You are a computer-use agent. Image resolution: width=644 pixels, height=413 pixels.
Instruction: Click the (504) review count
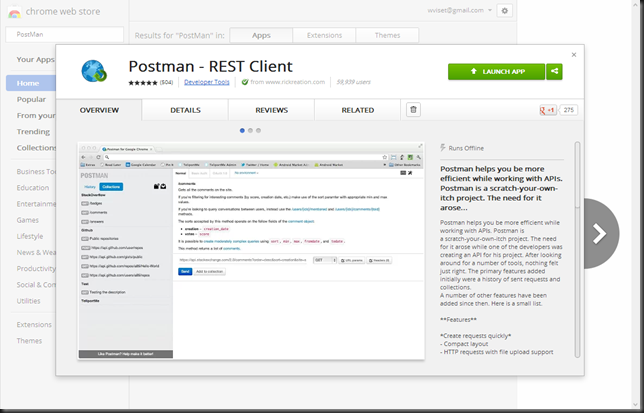pyautogui.click(x=166, y=83)
